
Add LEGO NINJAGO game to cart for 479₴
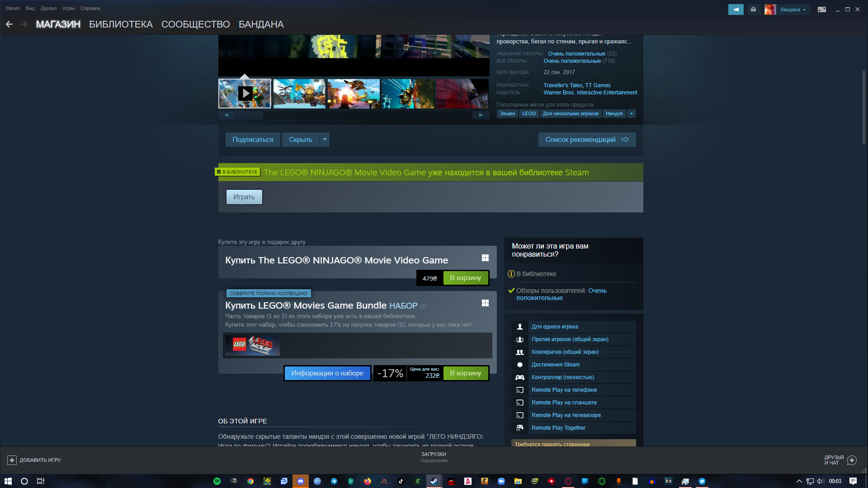click(465, 278)
